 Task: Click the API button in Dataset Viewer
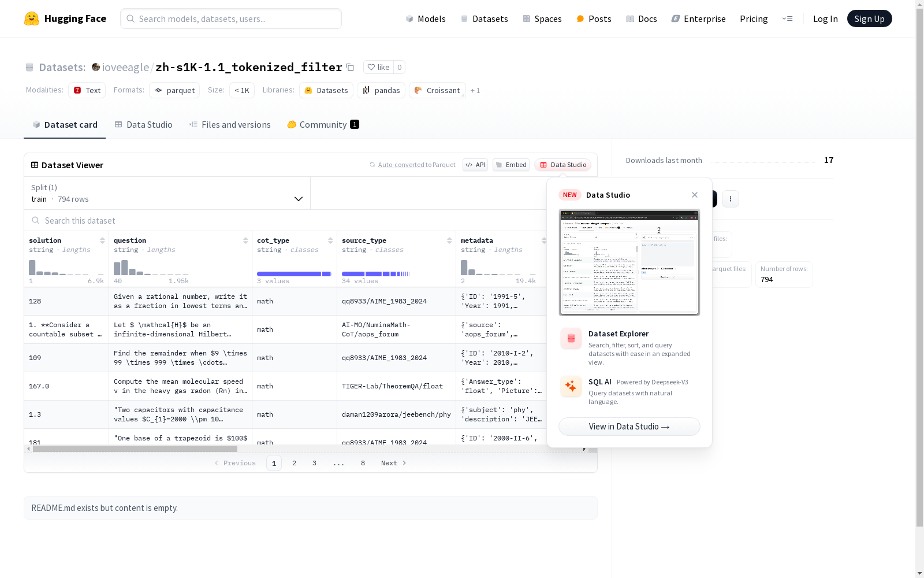tap(475, 165)
